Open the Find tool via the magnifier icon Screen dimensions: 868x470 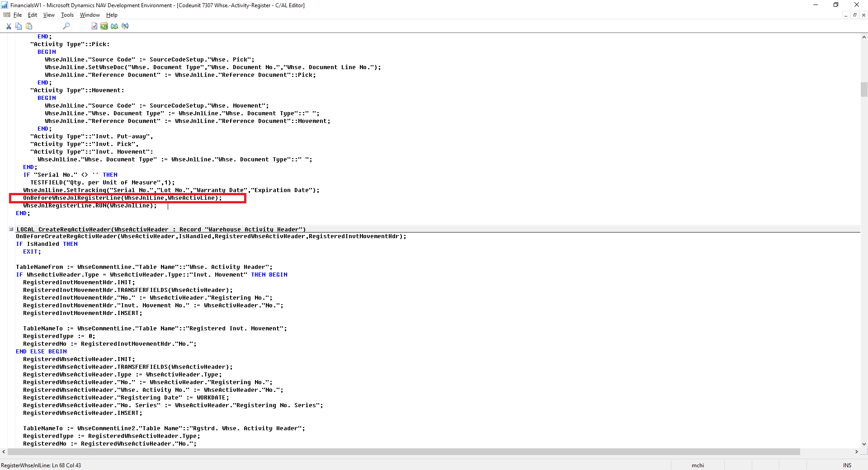pyautogui.click(x=66, y=26)
